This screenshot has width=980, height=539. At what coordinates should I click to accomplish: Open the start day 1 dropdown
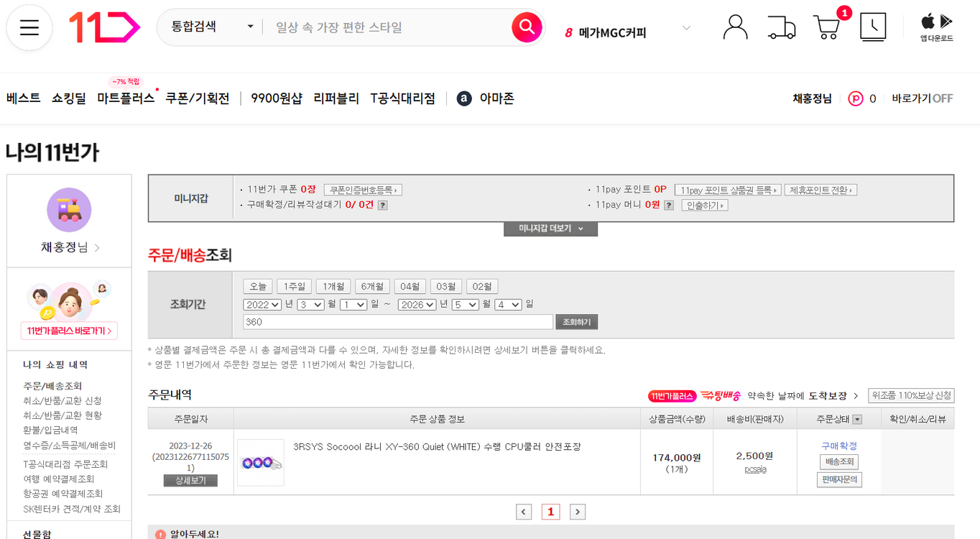(353, 305)
